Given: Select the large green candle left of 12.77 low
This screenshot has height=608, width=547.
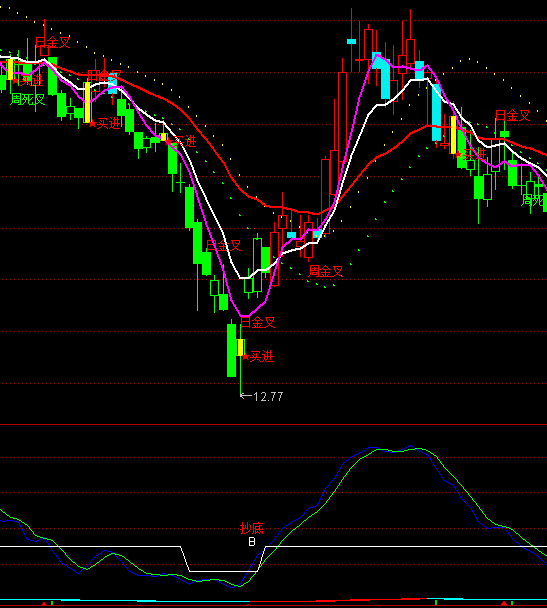Looking at the screenshot, I should 231,350.
